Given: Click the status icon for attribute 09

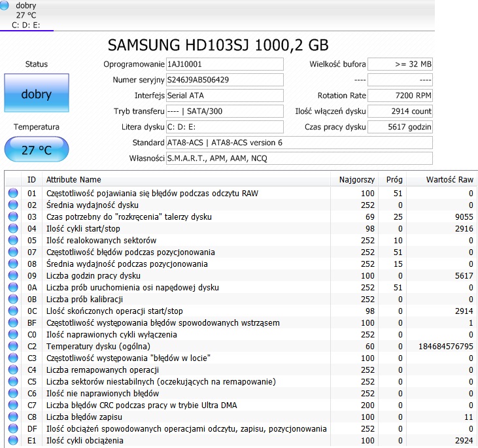Looking at the screenshot, I should 13,276.
